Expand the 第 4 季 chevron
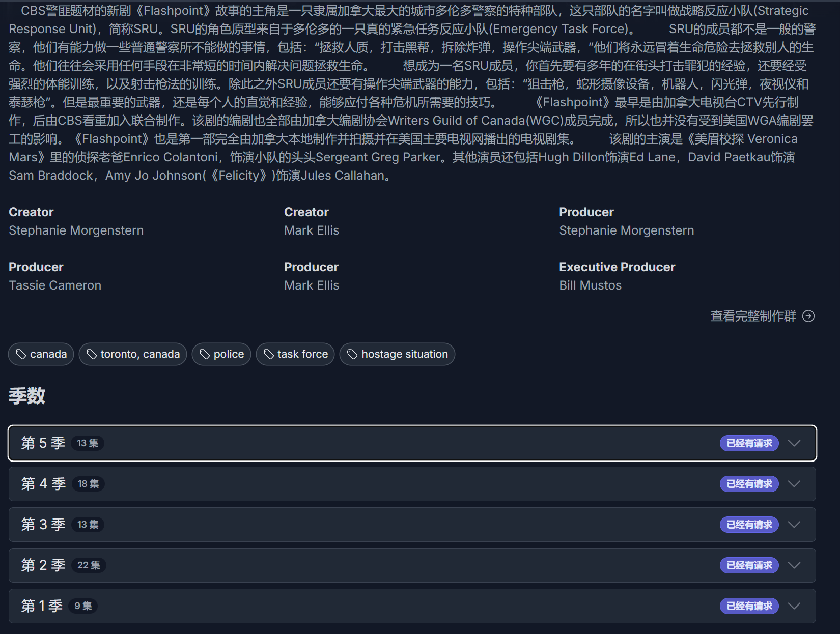840x634 pixels. pos(794,484)
